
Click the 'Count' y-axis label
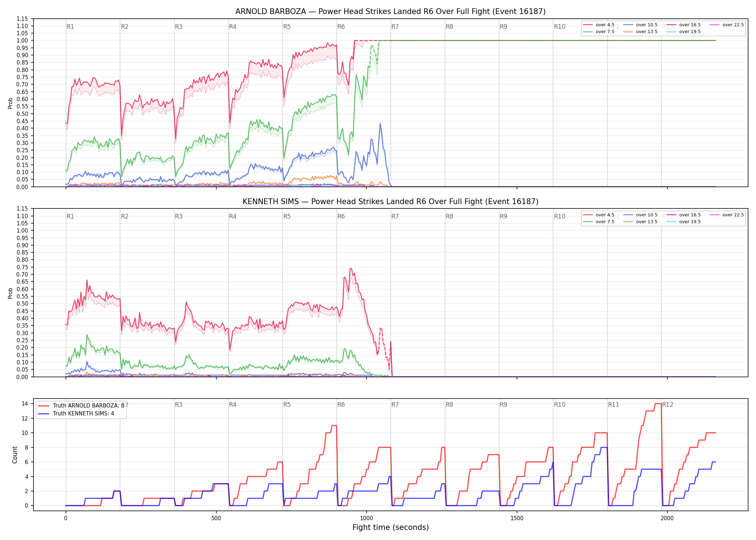tap(15, 455)
